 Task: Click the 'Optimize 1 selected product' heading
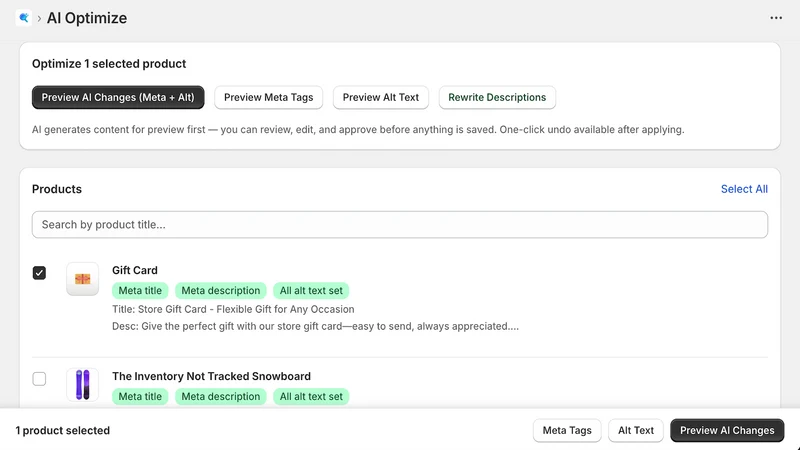109,64
